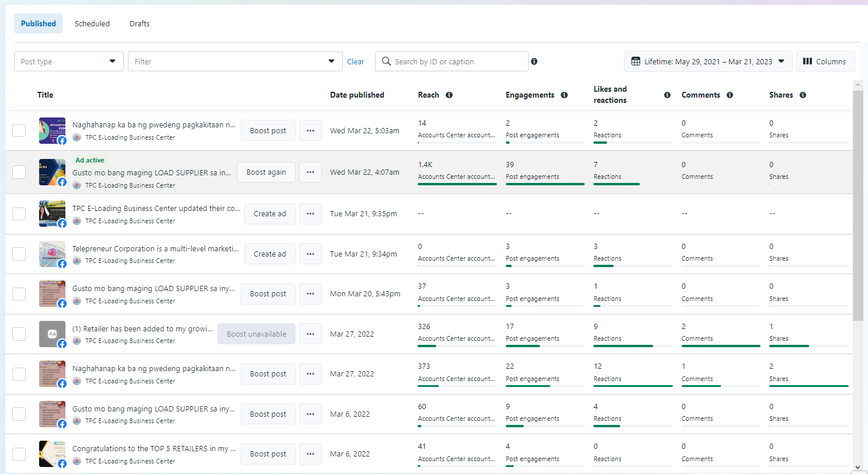
Task: Click the info icon next to Reach
Action: [449, 95]
